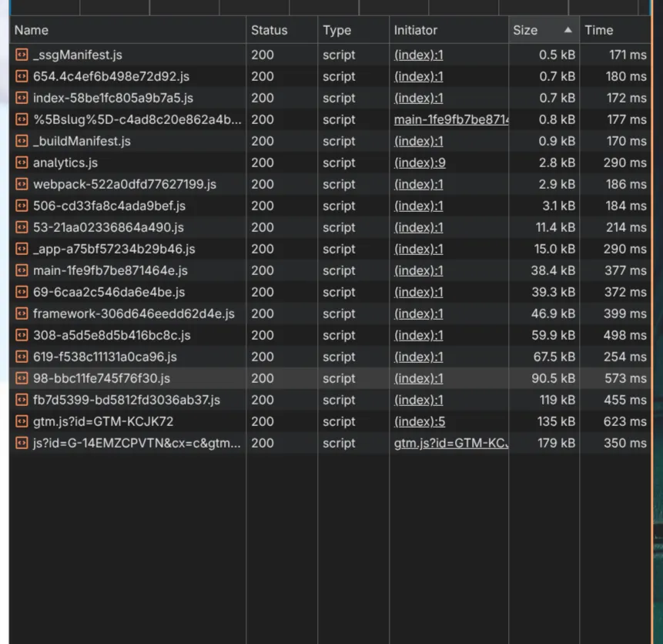Open the (index):5 initiator link for gtm.js
Screen dimensions: 663x644
[420, 421]
